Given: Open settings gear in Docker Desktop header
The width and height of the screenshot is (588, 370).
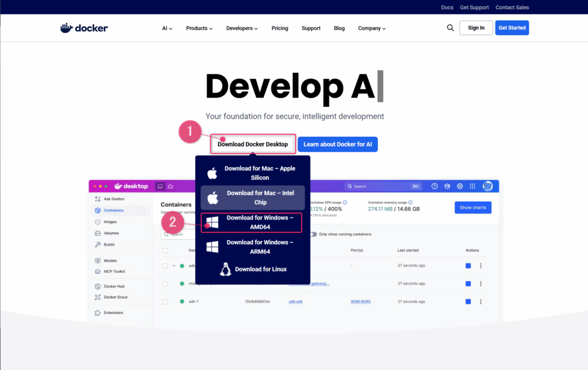Looking at the screenshot, I should click(x=459, y=186).
